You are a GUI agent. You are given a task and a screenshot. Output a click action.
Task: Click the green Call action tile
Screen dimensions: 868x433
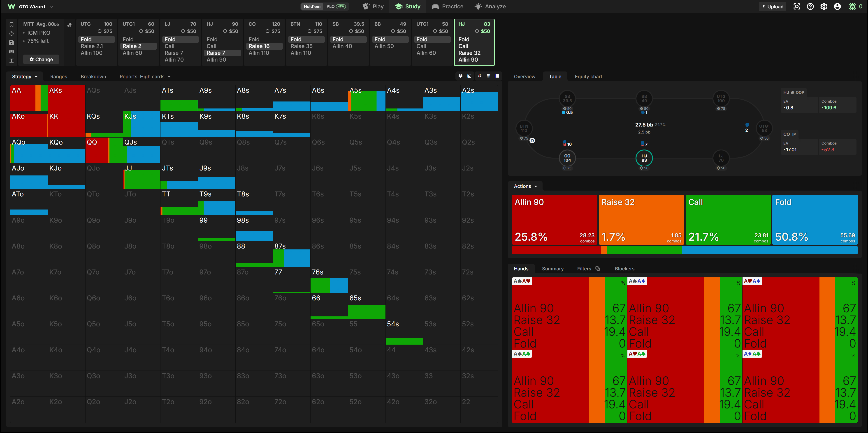click(728, 219)
